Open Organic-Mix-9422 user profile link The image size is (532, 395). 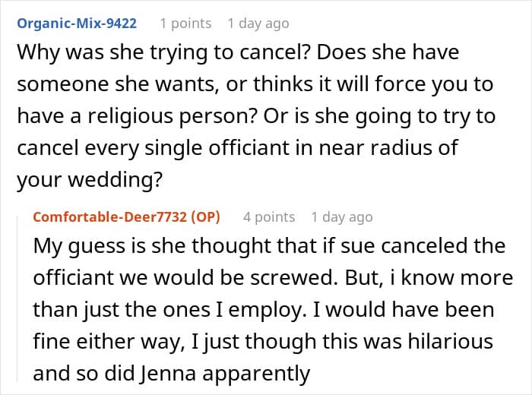pyautogui.click(x=77, y=23)
